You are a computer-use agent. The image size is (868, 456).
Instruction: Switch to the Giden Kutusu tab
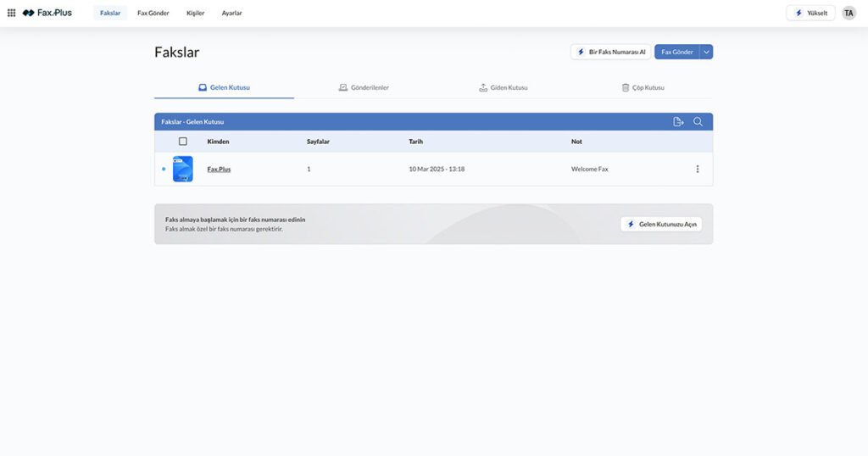coord(504,87)
